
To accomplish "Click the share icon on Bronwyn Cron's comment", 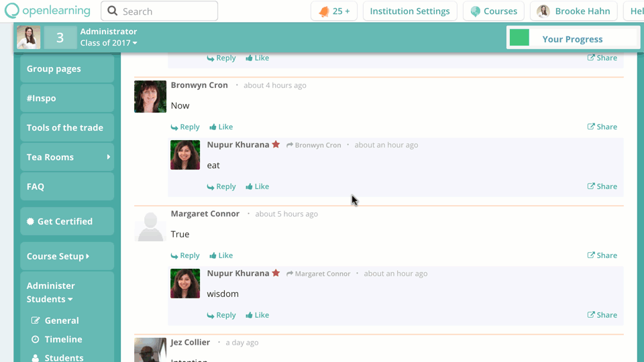I will (x=590, y=127).
